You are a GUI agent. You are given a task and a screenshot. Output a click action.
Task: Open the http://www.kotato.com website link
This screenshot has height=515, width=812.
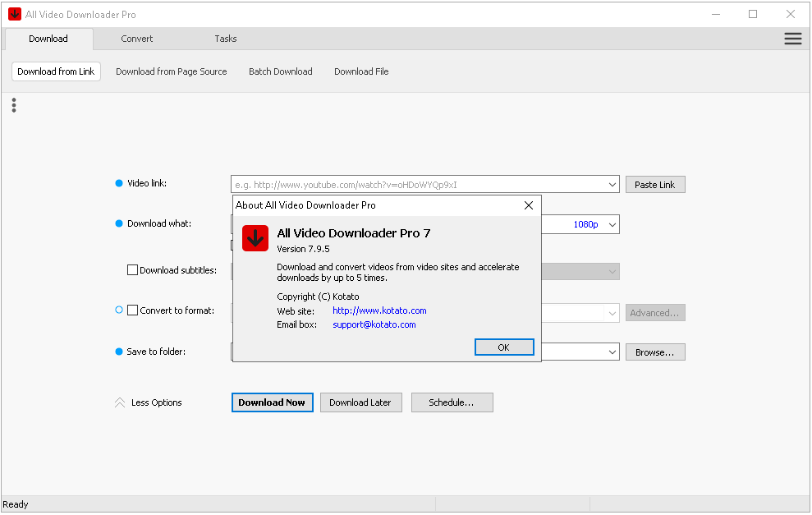coord(379,310)
